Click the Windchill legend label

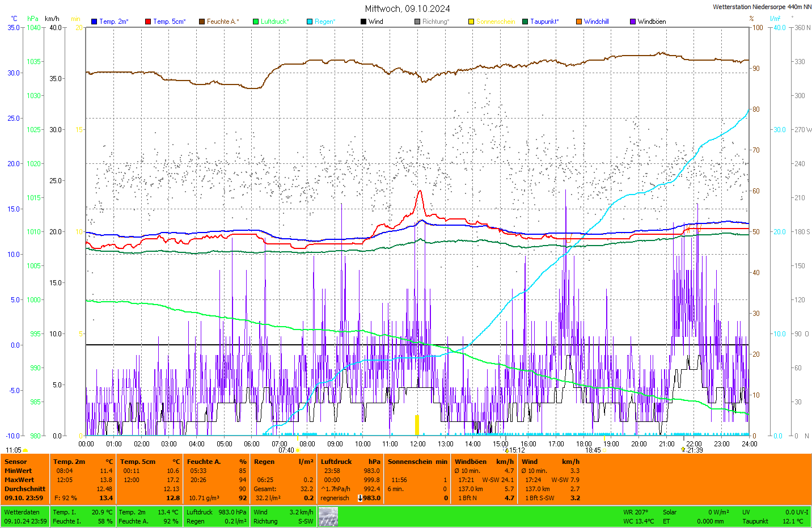point(596,22)
